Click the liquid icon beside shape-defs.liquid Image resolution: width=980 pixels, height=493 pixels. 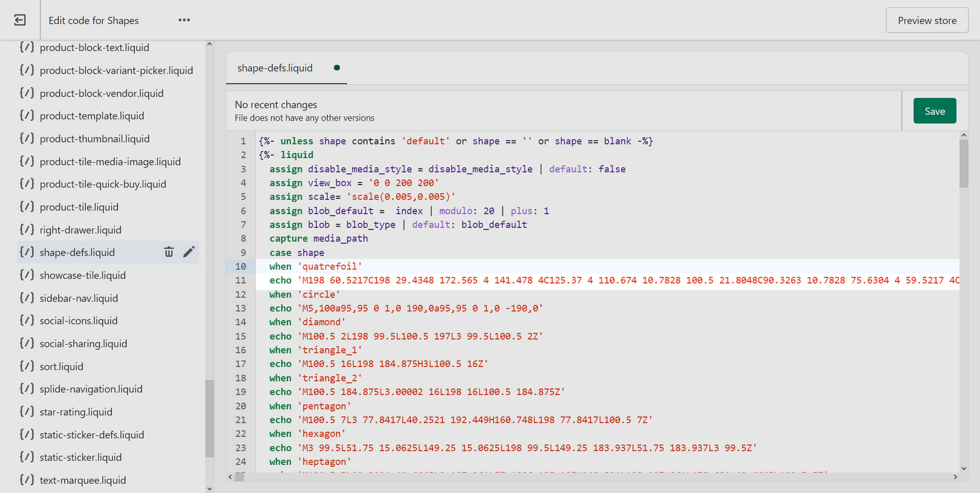[27, 252]
